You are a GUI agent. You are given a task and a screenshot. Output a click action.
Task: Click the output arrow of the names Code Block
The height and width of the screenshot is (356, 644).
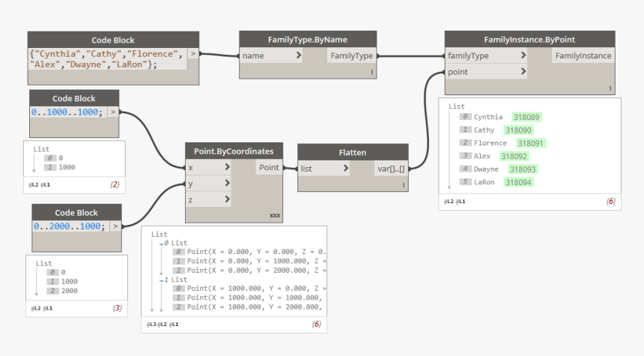click(x=192, y=53)
